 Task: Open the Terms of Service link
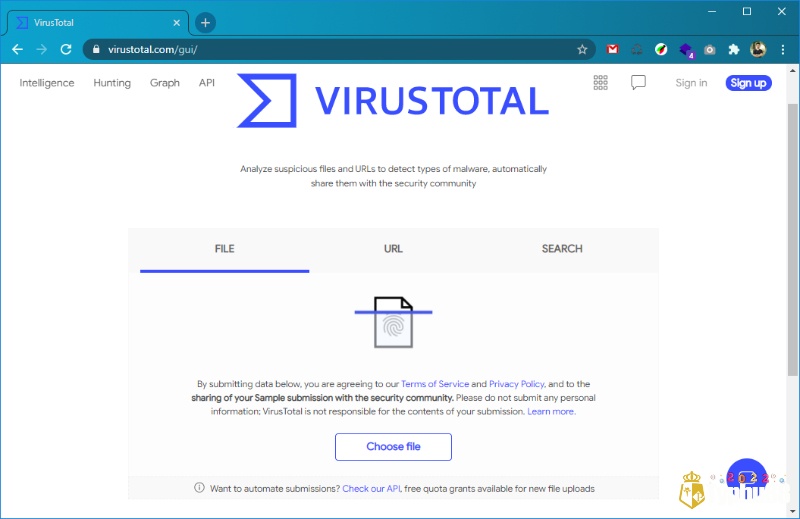click(x=435, y=384)
